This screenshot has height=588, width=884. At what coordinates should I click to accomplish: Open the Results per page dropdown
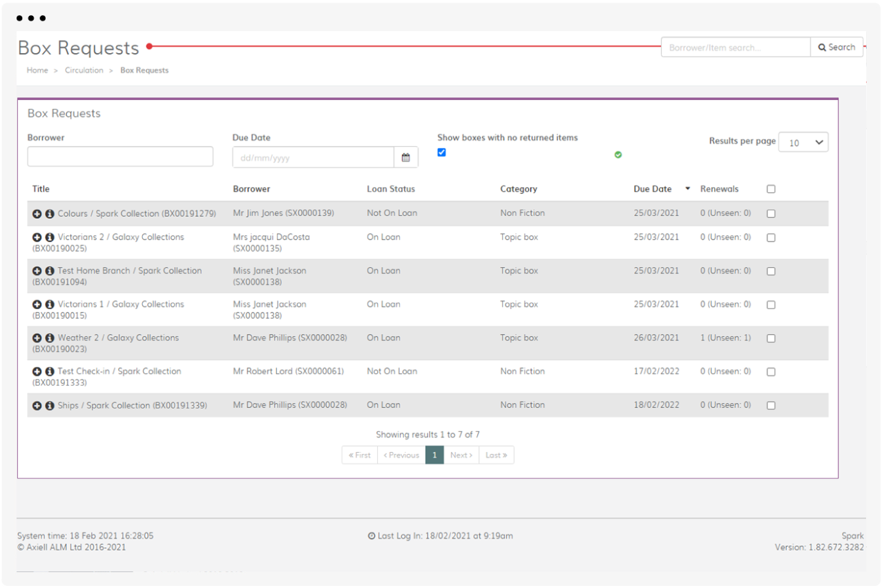[x=803, y=142]
